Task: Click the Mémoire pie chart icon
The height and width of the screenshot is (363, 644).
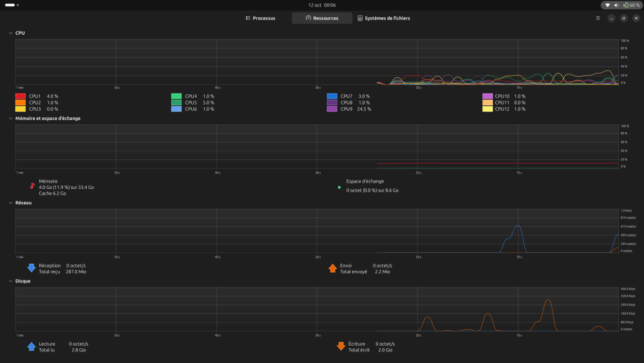Action: 32,186
